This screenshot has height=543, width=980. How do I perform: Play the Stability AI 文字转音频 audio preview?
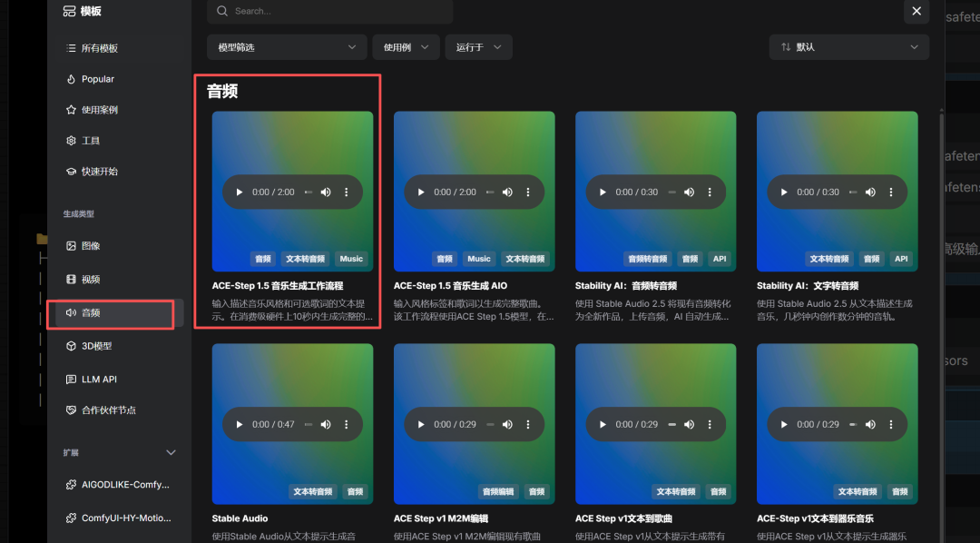[x=784, y=193]
